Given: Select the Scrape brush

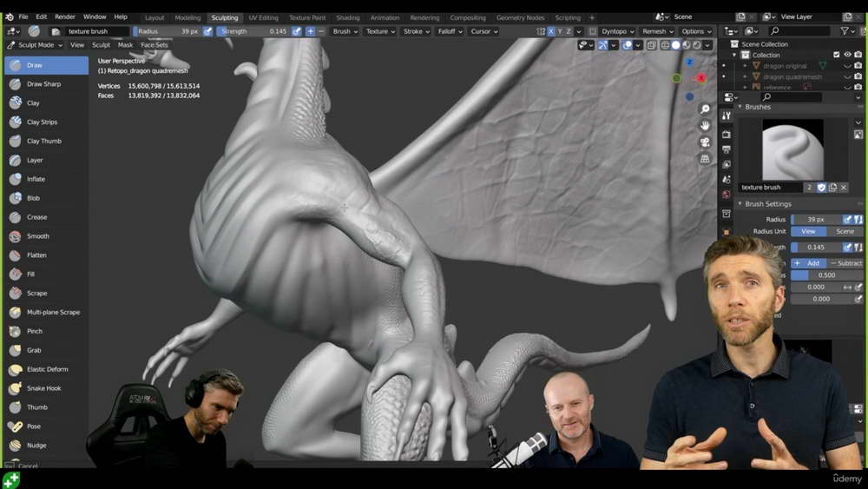Looking at the screenshot, I should pos(47,293).
